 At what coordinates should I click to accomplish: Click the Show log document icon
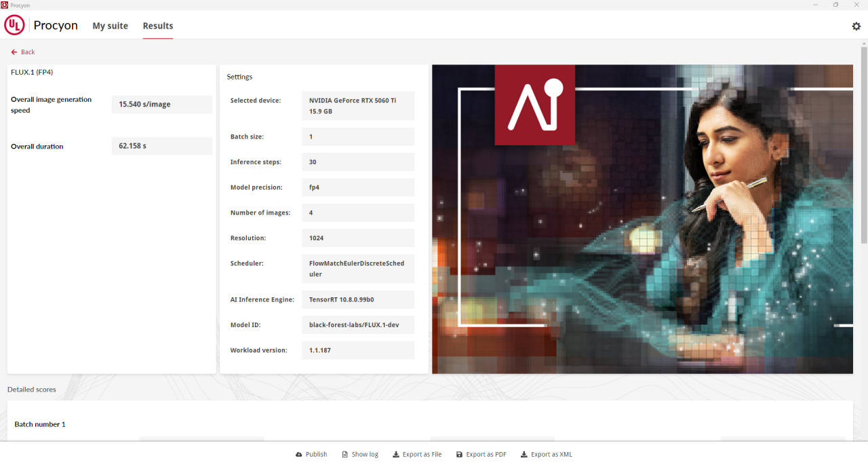(344, 455)
